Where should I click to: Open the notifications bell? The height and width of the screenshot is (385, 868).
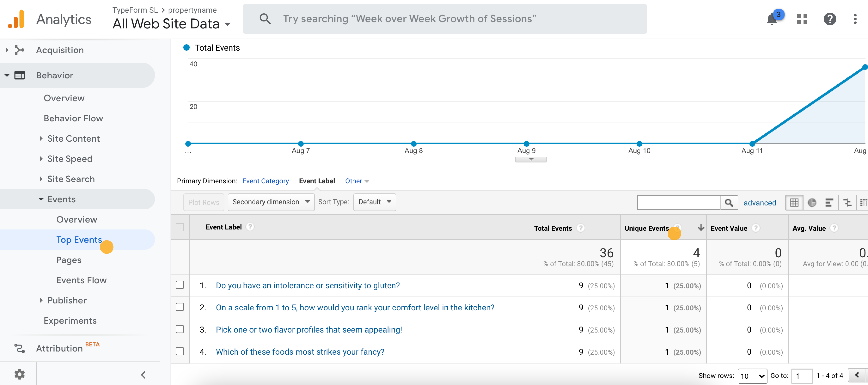click(772, 19)
